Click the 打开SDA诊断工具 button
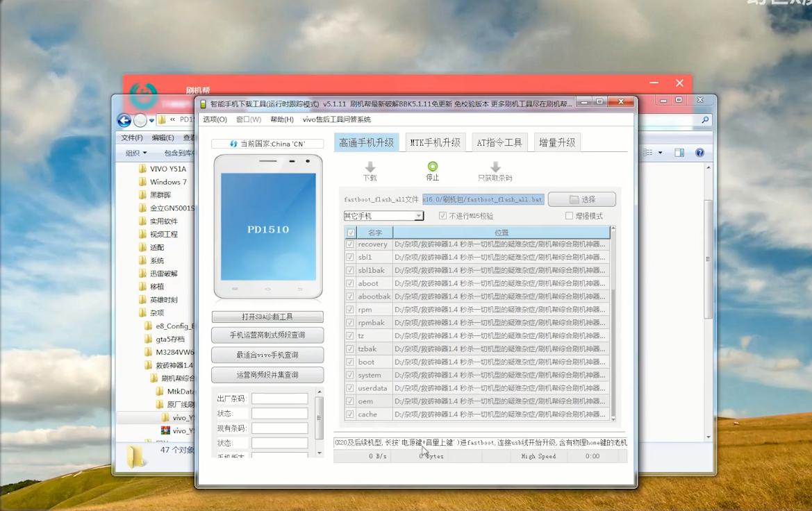 [x=267, y=317]
